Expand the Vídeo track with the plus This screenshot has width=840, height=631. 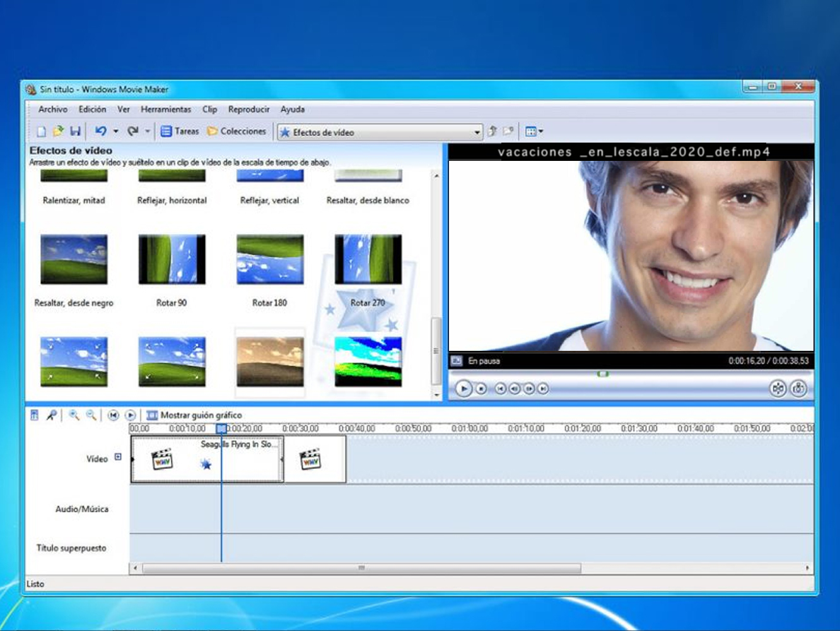pos(118,457)
